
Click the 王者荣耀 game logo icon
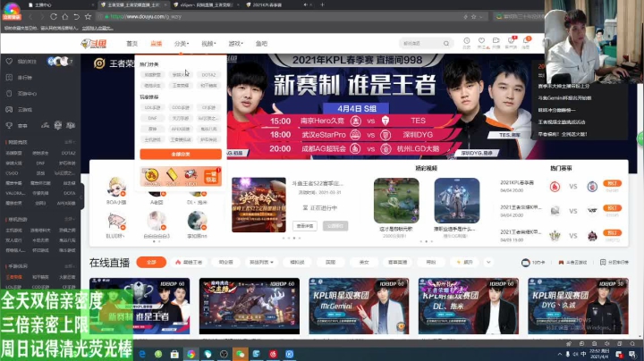99,63
